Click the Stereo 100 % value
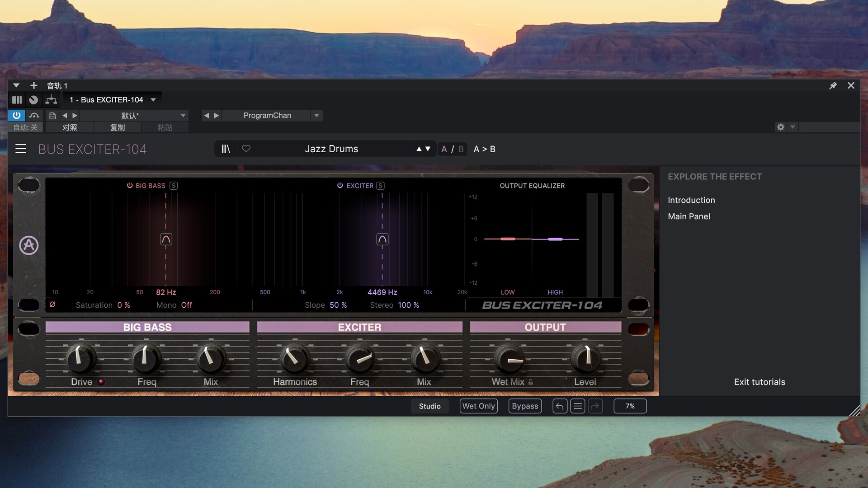The width and height of the screenshot is (868, 488). coord(408,305)
